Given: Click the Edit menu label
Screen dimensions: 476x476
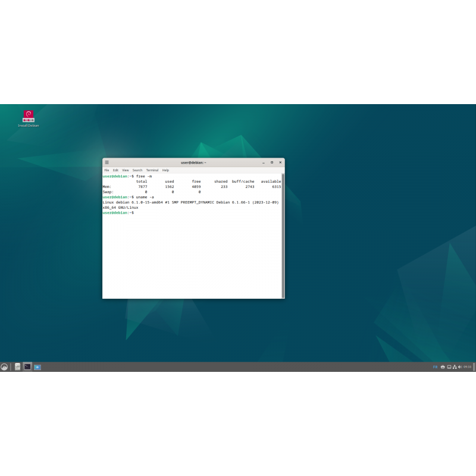Looking at the screenshot, I should pyautogui.click(x=115, y=170).
